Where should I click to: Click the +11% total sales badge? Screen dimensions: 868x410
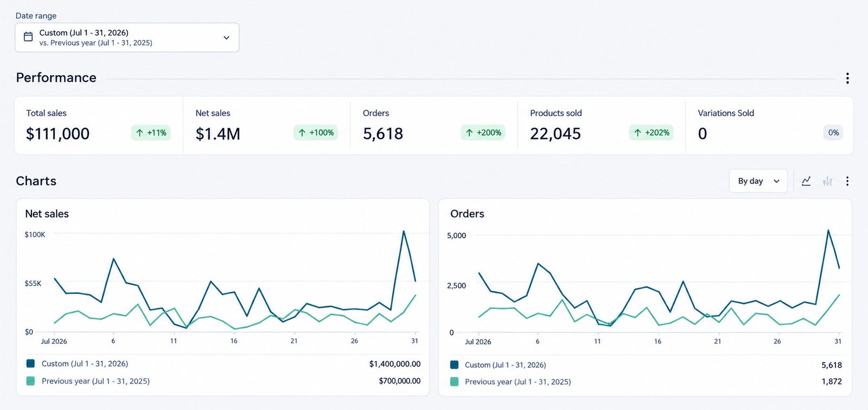(x=151, y=133)
